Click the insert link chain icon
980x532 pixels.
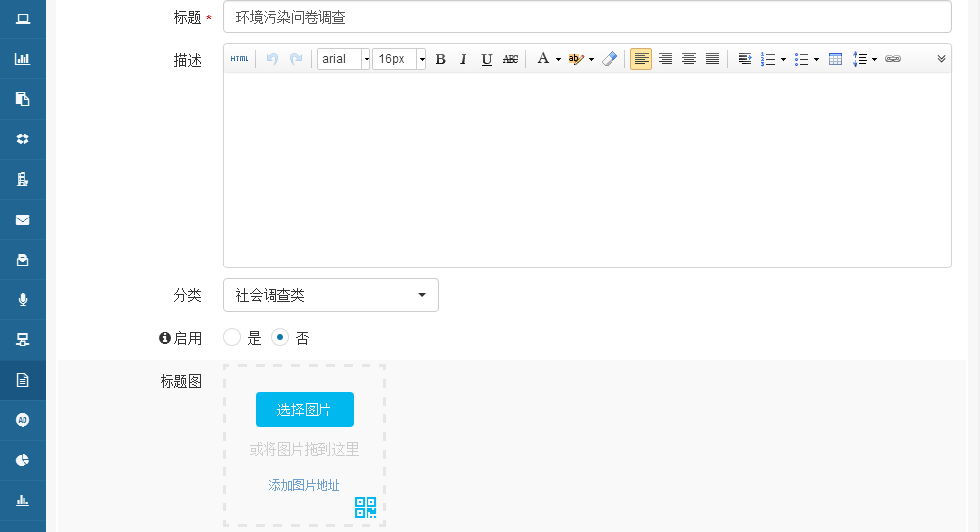(x=892, y=59)
